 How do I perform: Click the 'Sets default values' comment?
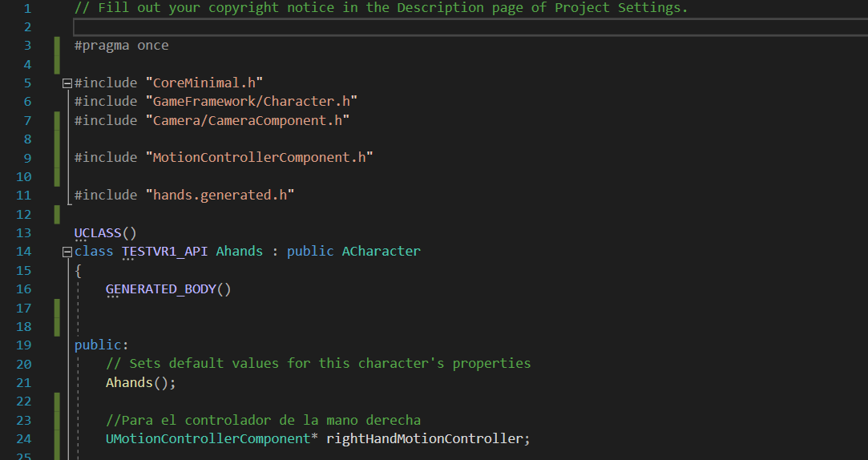coord(318,364)
